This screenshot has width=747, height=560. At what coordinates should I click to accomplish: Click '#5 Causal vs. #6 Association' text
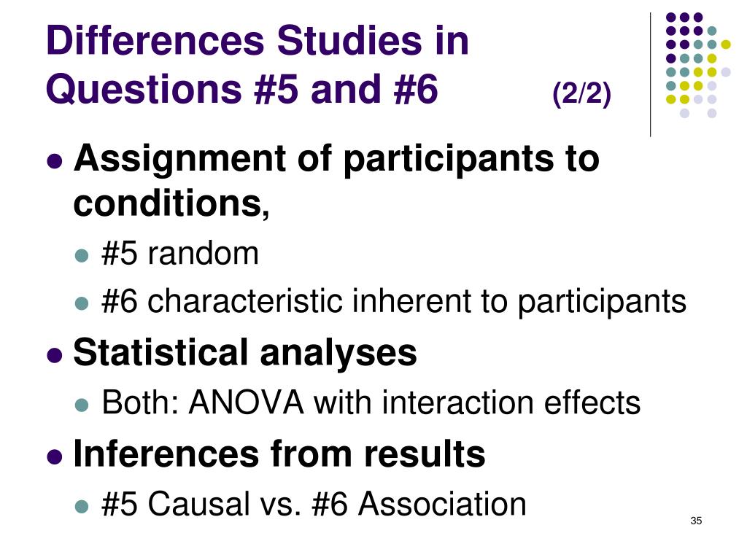pos(314,504)
